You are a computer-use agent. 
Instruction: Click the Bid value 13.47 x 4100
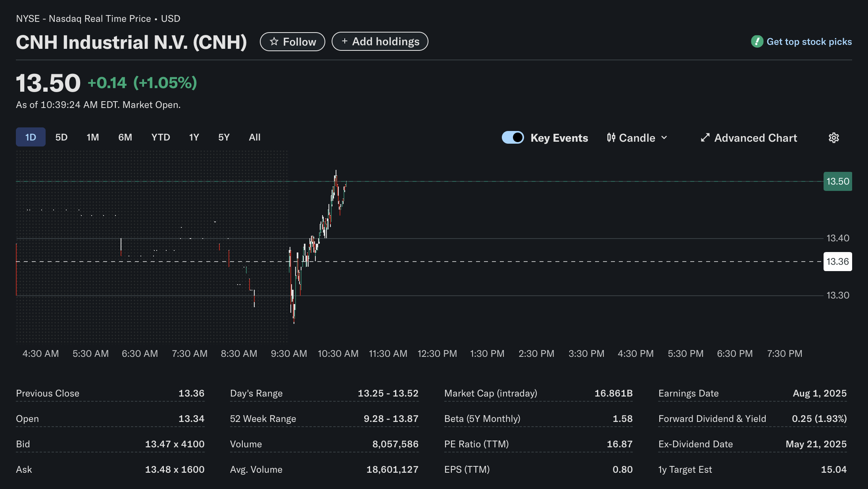click(175, 444)
